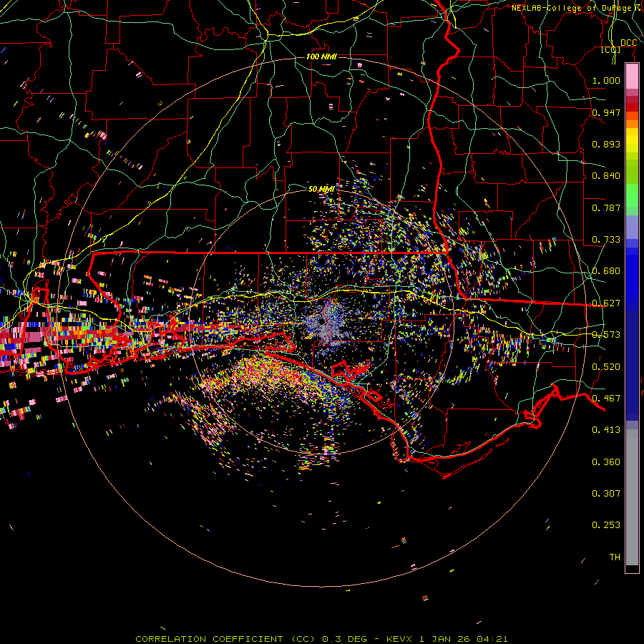
Task: Click the KEVX station identifier in caption
Action: coord(399,639)
